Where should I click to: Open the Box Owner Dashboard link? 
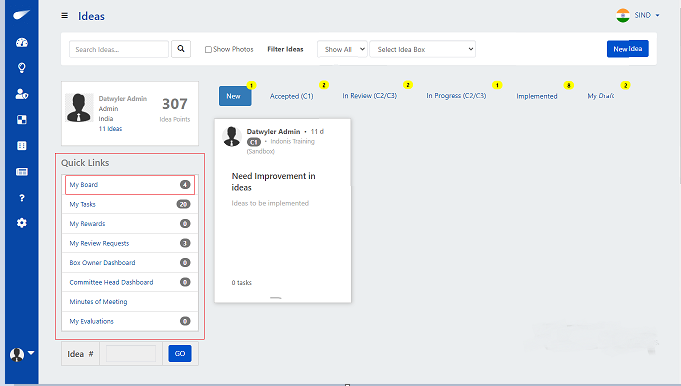pos(130,263)
